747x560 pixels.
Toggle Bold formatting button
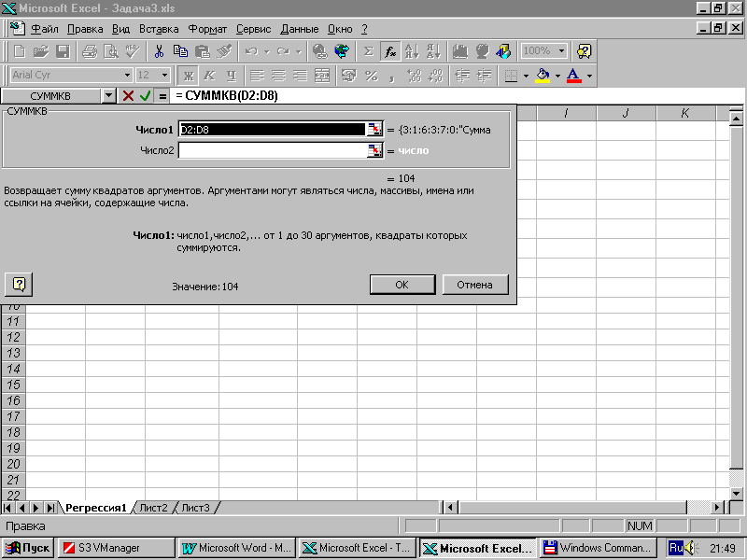pyautogui.click(x=189, y=76)
